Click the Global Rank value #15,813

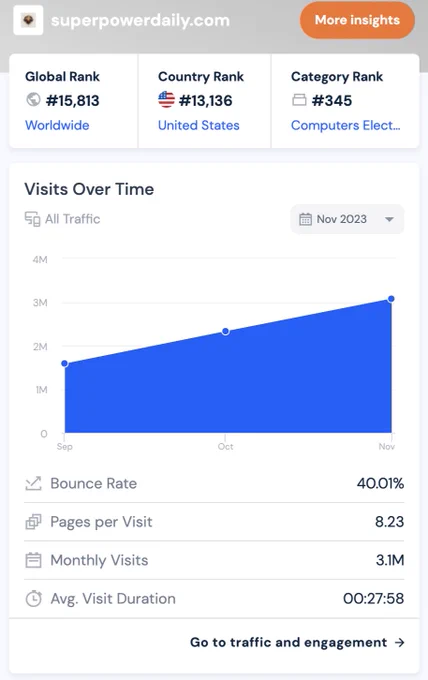point(73,101)
